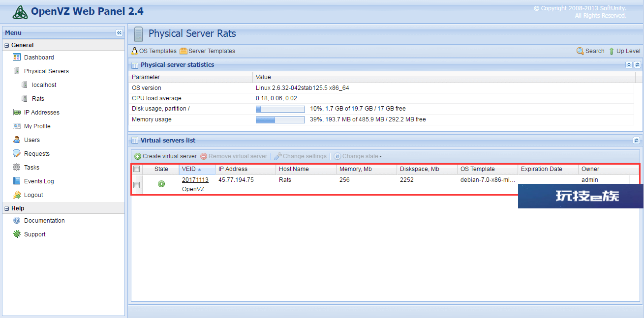
Task: Sort by the State column header
Action: pyautogui.click(x=161, y=169)
